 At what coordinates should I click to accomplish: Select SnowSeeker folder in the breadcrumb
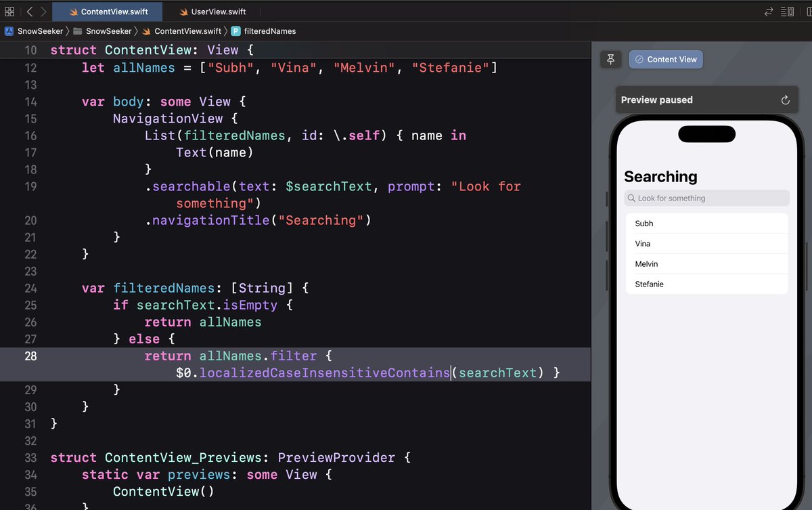(102, 31)
